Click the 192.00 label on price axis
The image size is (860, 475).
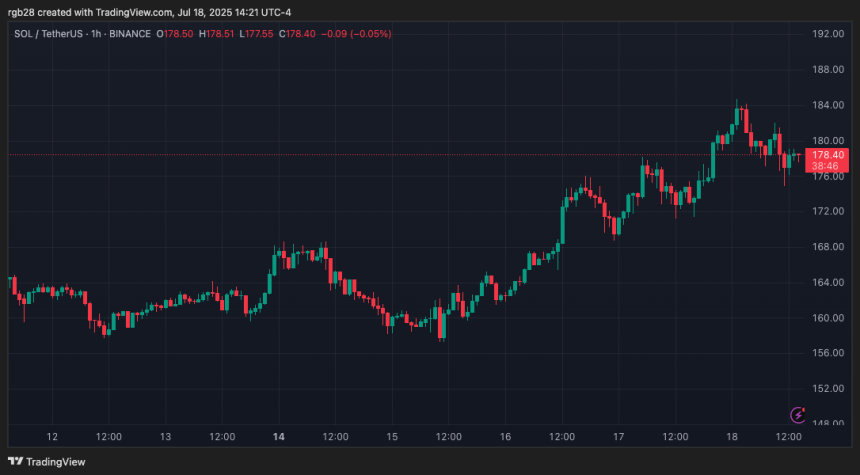click(829, 34)
